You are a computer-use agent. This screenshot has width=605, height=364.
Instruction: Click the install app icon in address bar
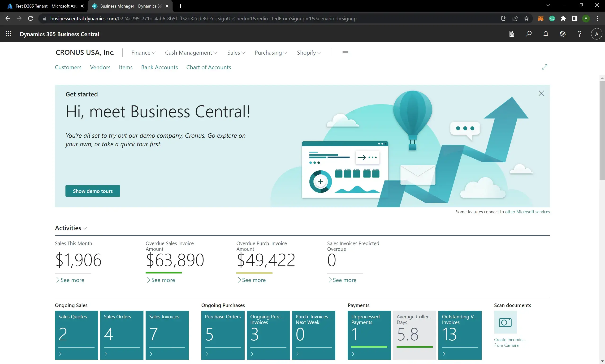[x=503, y=18]
